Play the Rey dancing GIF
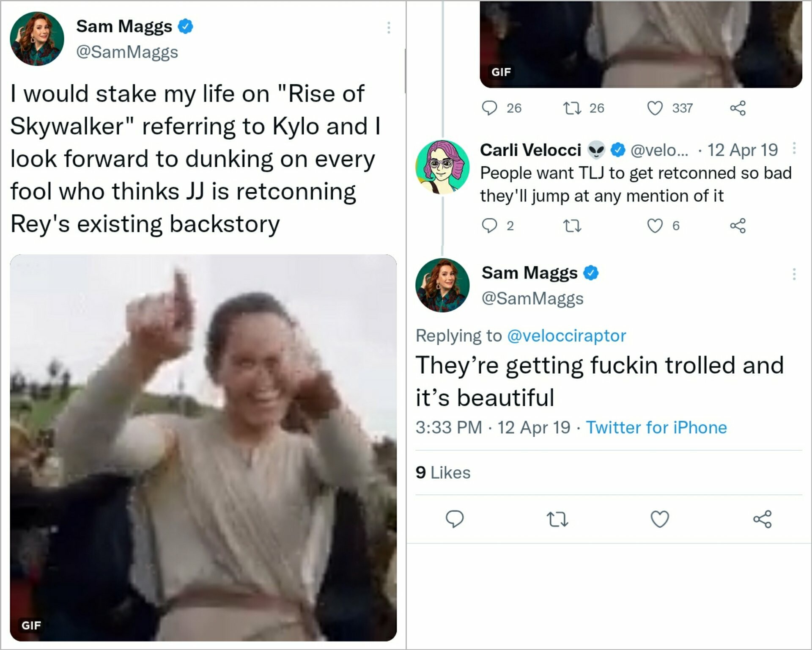The image size is (812, 650). tap(203, 447)
